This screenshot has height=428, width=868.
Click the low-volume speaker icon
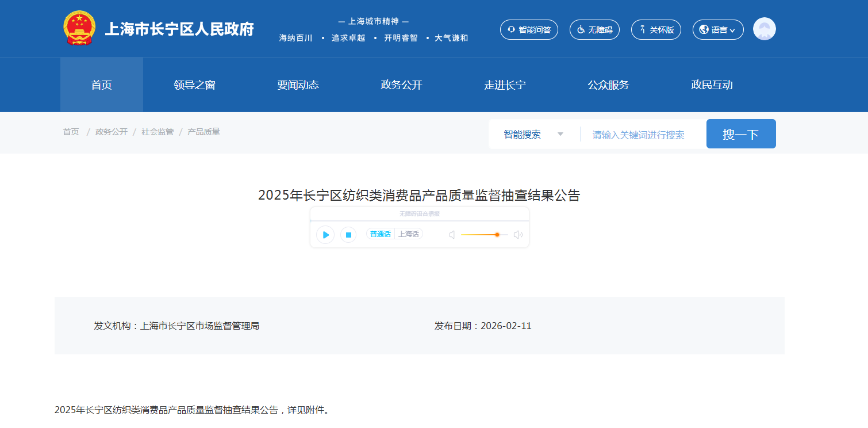tap(452, 235)
